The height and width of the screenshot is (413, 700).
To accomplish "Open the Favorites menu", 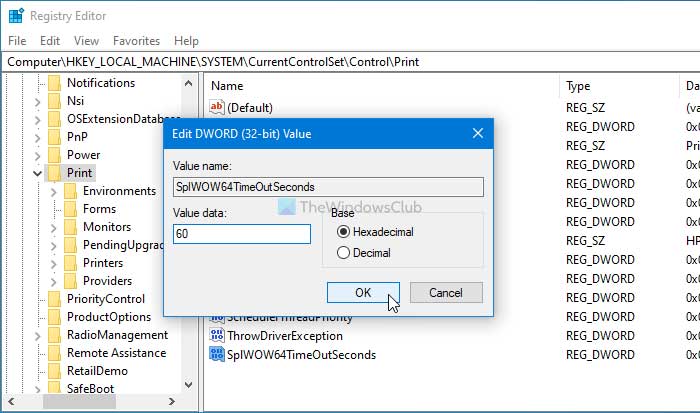I will (x=136, y=41).
